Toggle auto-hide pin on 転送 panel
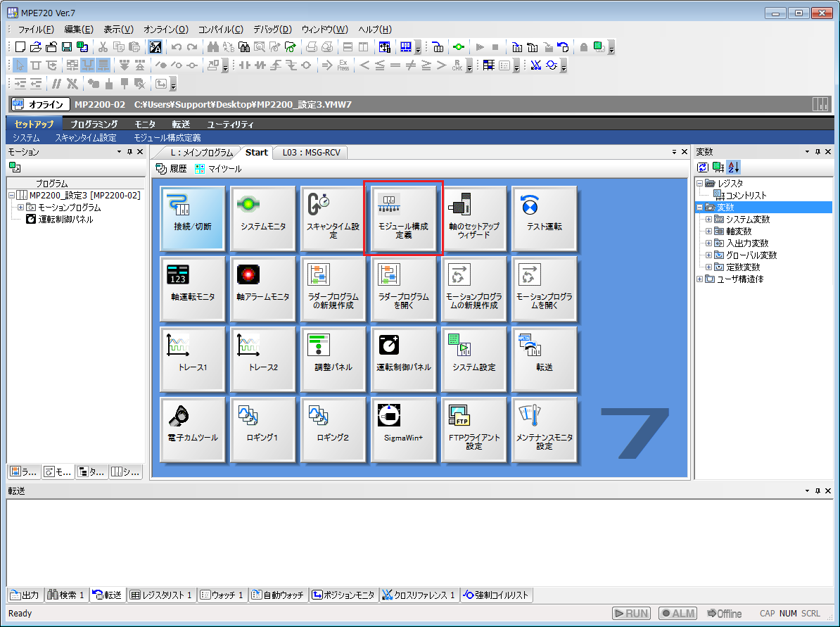The image size is (840, 627). coord(817,490)
